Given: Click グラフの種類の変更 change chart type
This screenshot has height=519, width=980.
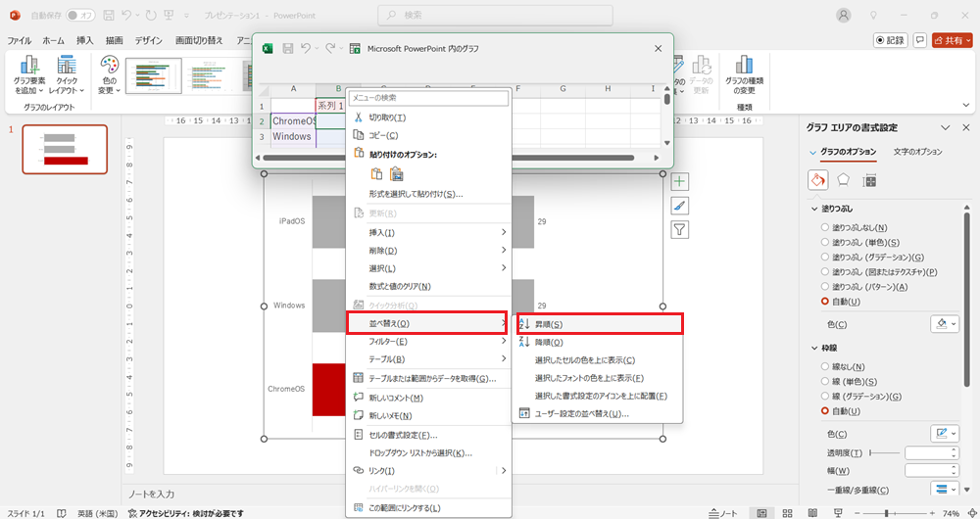Looking at the screenshot, I should pyautogui.click(x=744, y=75).
